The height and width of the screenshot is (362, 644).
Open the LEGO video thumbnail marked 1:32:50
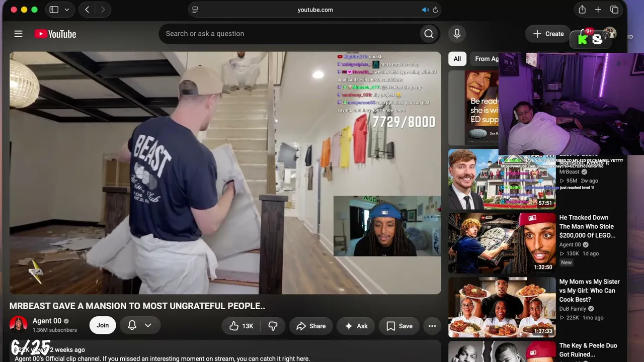[x=502, y=243]
